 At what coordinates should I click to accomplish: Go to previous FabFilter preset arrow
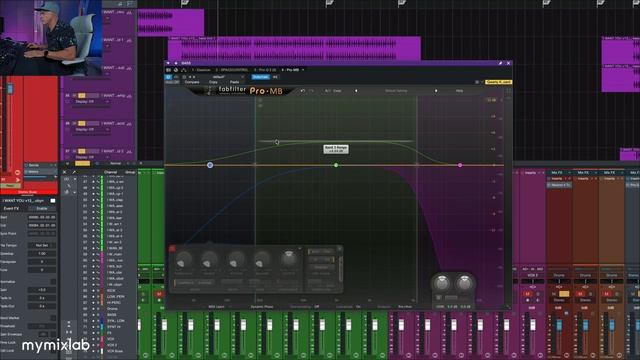pos(356,91)
